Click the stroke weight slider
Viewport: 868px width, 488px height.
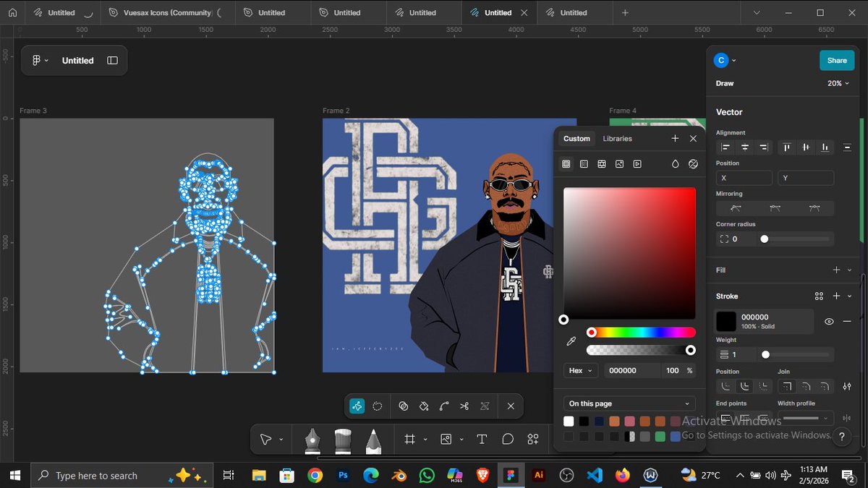796,354
